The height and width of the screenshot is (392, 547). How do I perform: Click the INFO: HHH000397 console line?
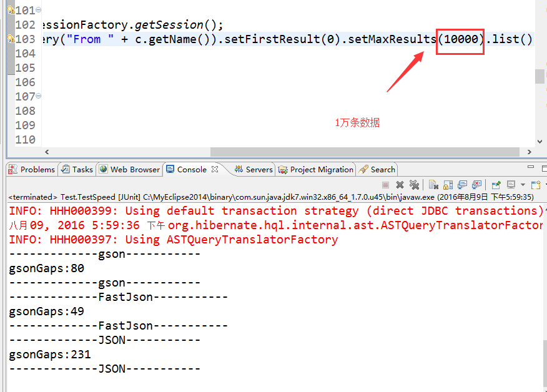[174, 239]
